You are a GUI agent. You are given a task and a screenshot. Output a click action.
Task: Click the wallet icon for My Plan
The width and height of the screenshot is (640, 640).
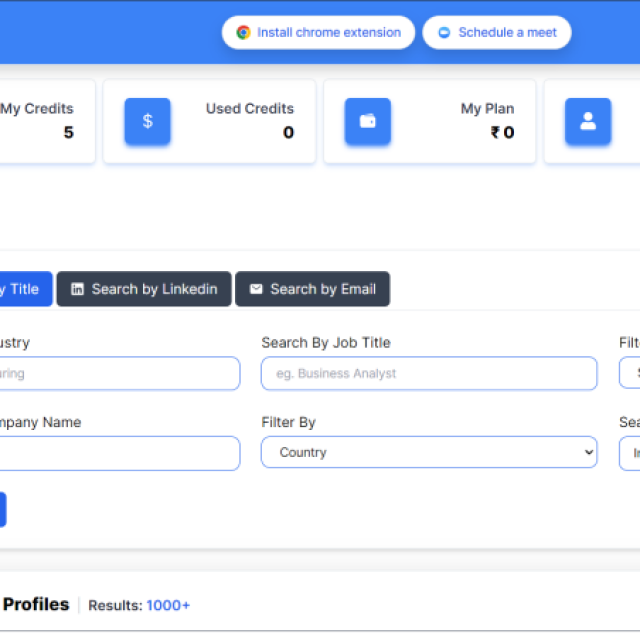pyautogui.click(x=368, y=121)
